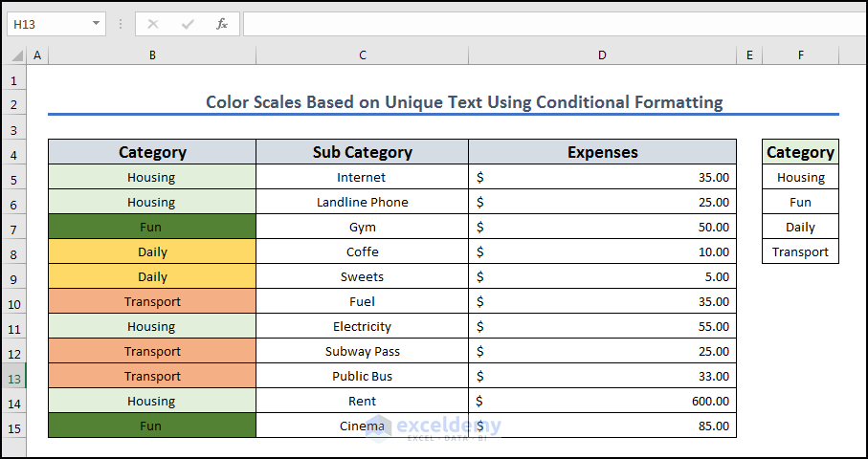
Task: Click the Select All corner triangle
Action: click(16, 56)
